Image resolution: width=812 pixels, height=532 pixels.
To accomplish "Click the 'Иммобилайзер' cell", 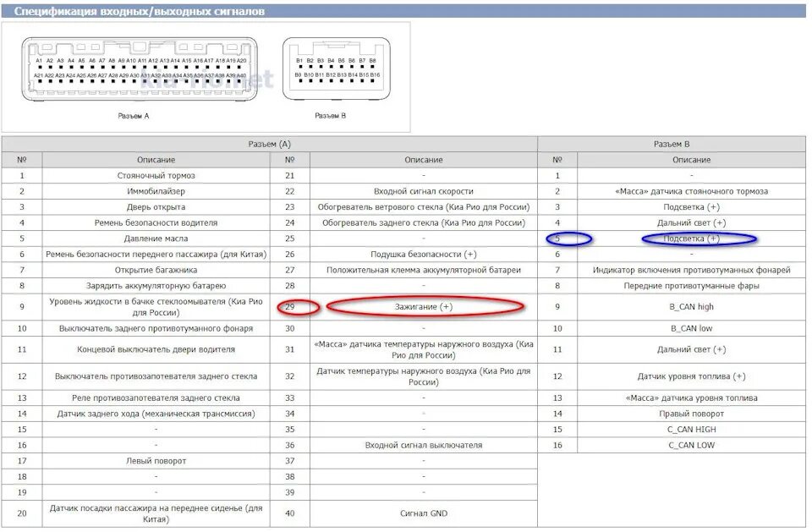I will tap(156, 191).
